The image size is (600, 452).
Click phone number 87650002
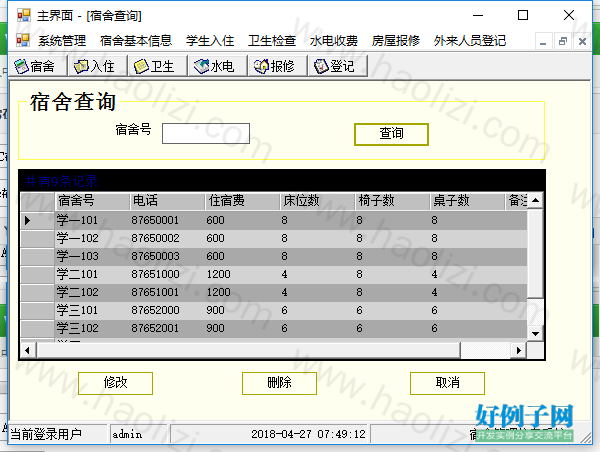(155, 238)
